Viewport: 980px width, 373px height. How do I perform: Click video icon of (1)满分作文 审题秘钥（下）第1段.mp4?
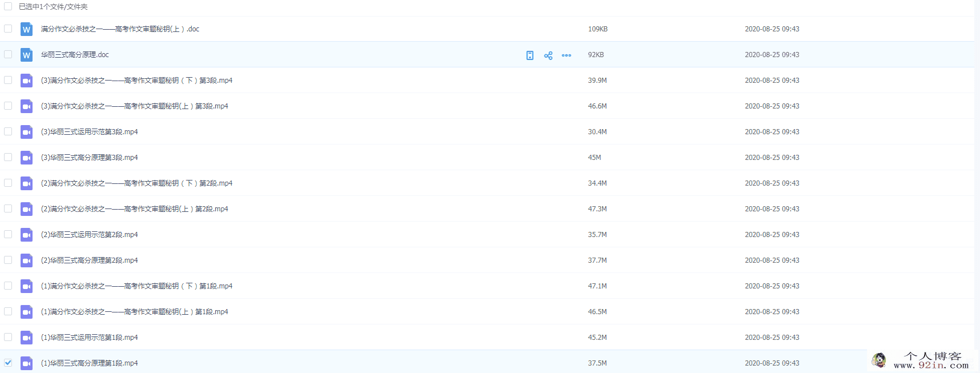(26, 286)
